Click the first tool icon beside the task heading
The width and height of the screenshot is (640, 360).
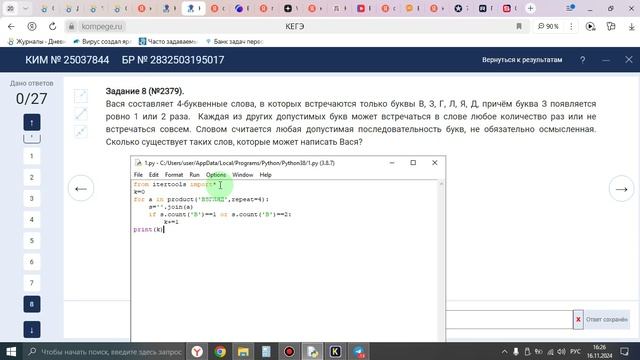(x=81, y=96)
